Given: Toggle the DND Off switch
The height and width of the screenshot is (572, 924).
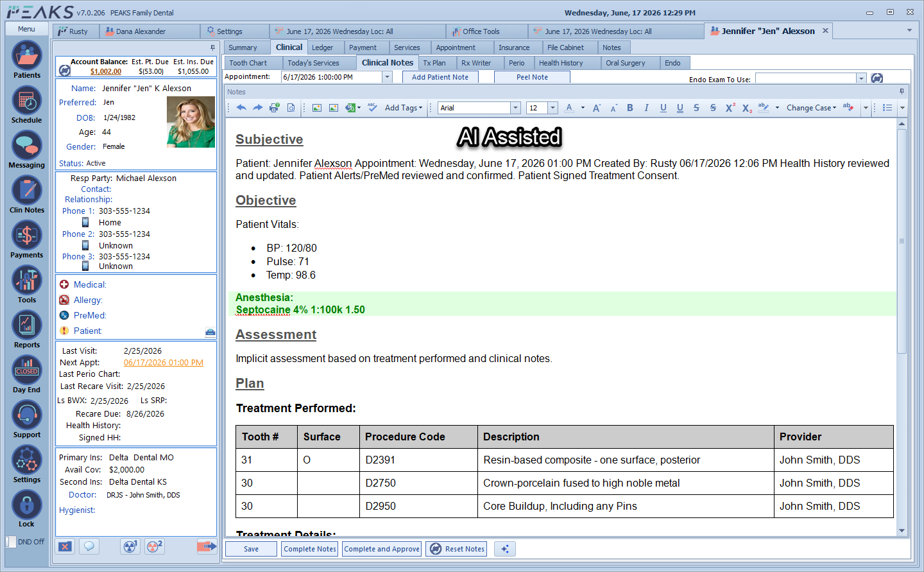Looking at the screenshot, I should pos(11,542).
